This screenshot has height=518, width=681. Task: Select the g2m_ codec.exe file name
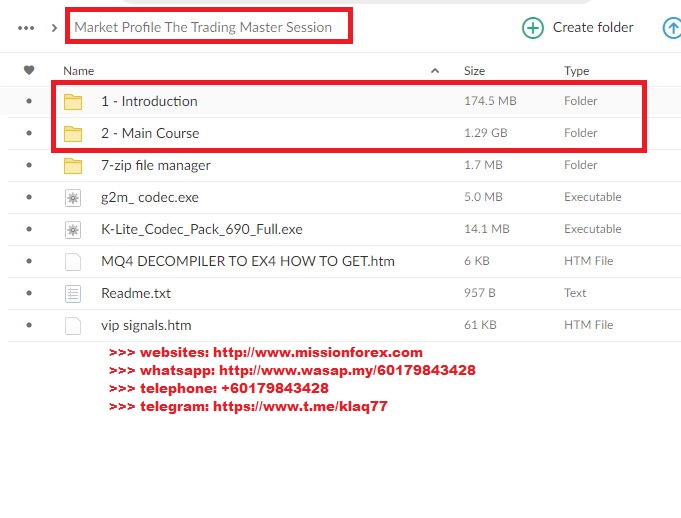tap(150, 198)
